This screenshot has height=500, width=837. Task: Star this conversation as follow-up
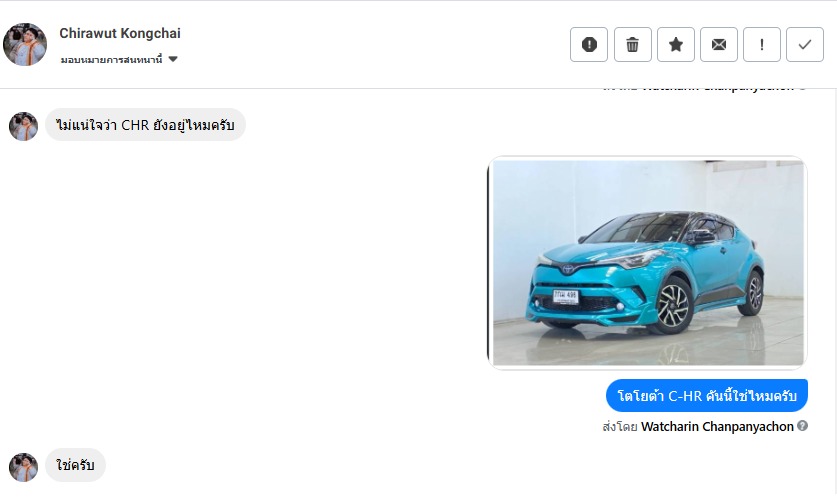[x=676, y=44]
